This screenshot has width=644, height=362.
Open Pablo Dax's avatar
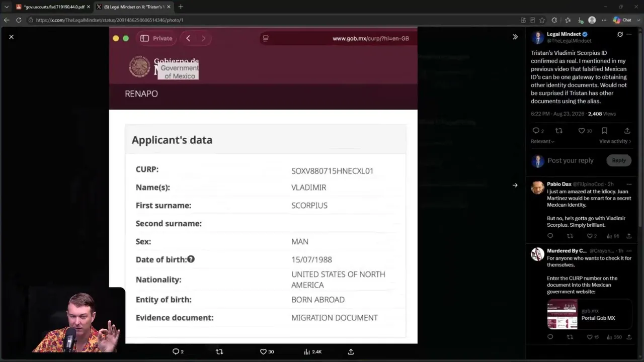click(537, 188)
